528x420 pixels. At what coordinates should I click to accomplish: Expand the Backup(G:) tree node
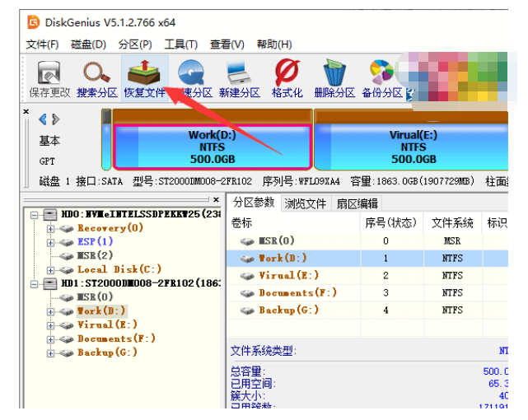point(50,353)
